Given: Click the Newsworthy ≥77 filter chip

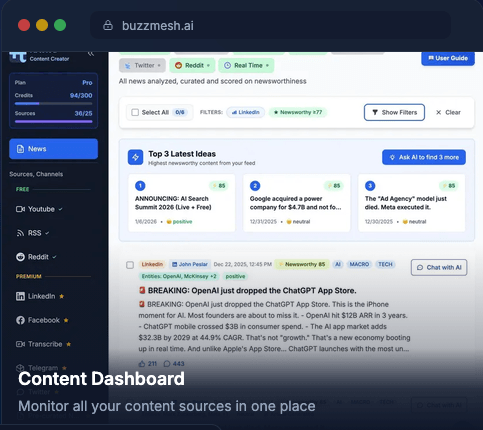Looking at the screenshot, I should pos(298,112).
